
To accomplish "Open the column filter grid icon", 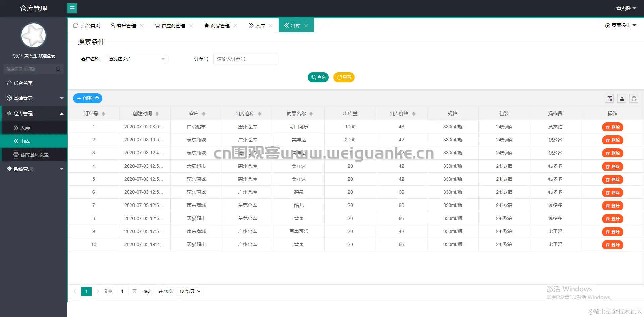I will coord(610,98).
